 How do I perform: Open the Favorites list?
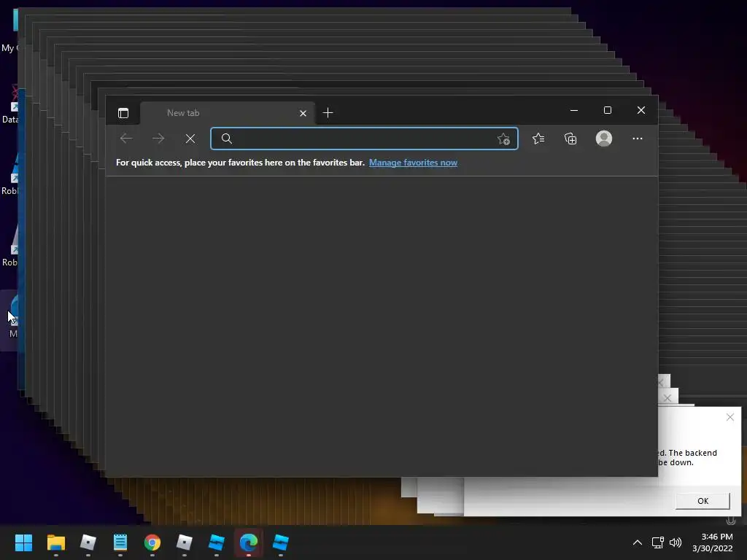[x=538, y=139]
